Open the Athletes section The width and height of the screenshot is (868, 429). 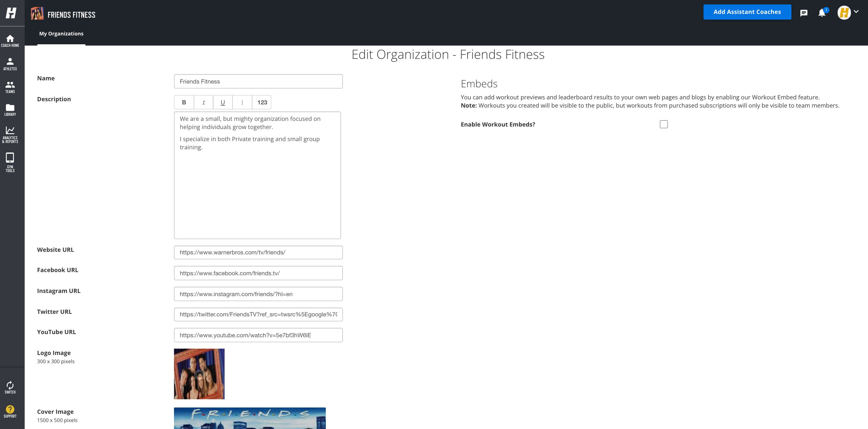pyautogui.click(x=10, y=64)
